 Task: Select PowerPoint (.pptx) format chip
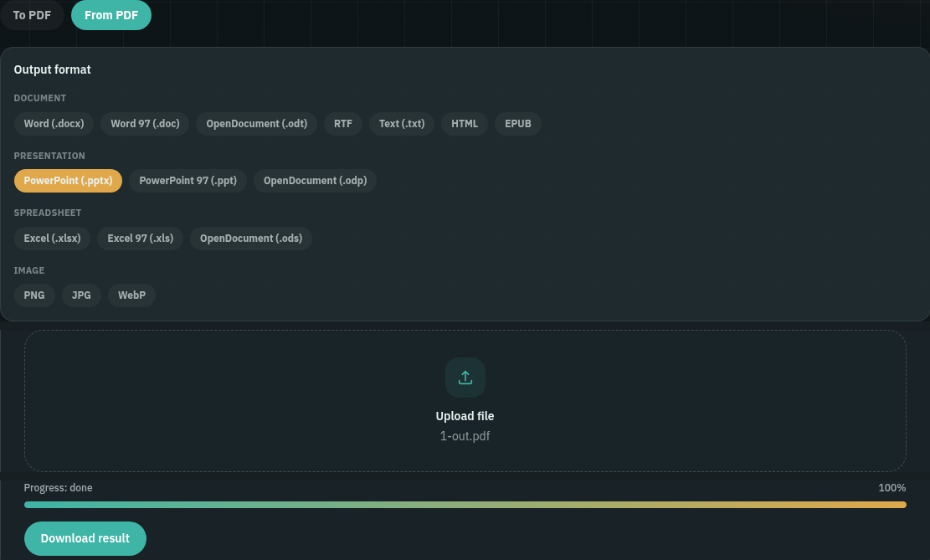point(68,180)
